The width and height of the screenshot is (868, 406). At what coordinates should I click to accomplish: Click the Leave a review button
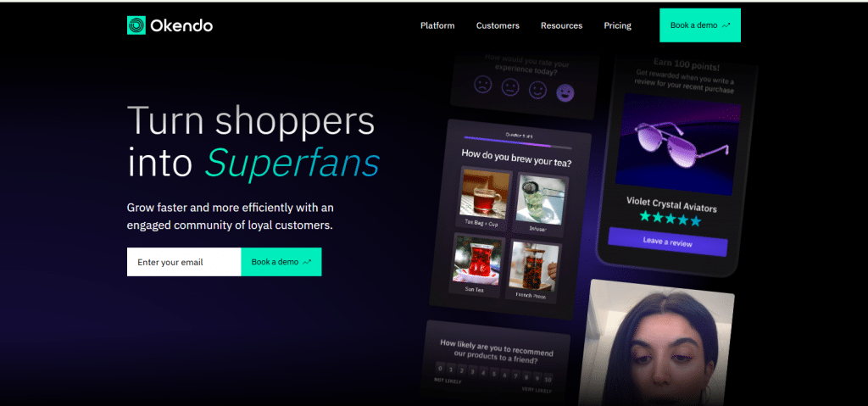pyautogui.click(x=668, y=242)
